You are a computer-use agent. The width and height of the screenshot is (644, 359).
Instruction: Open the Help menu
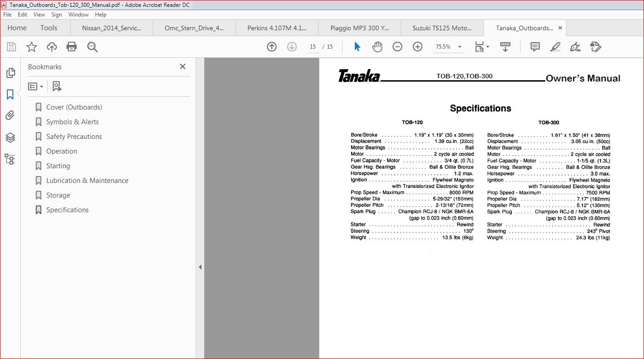point(101,15)
